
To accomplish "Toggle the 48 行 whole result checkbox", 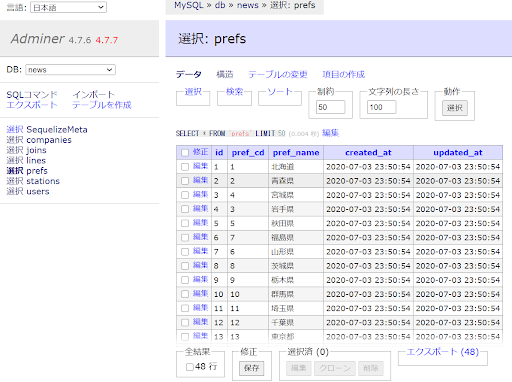I will coord(190,367).
